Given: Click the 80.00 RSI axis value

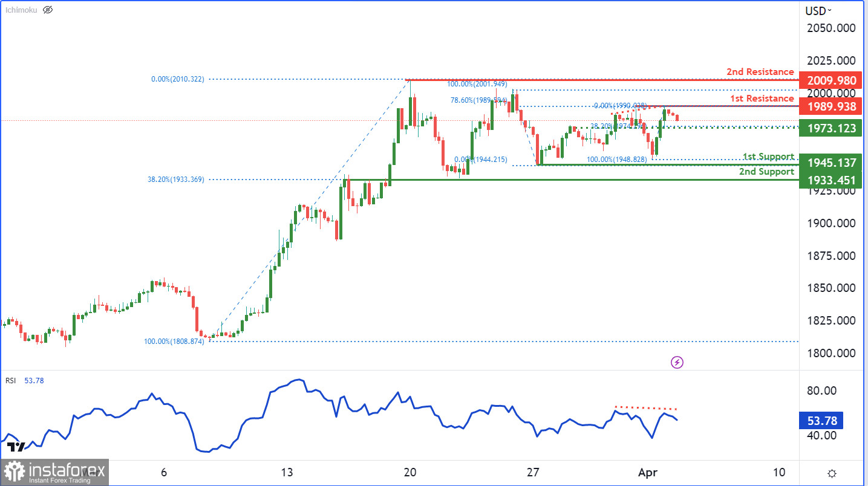Looking at the screenshot, I should click(x=823, y=391).
